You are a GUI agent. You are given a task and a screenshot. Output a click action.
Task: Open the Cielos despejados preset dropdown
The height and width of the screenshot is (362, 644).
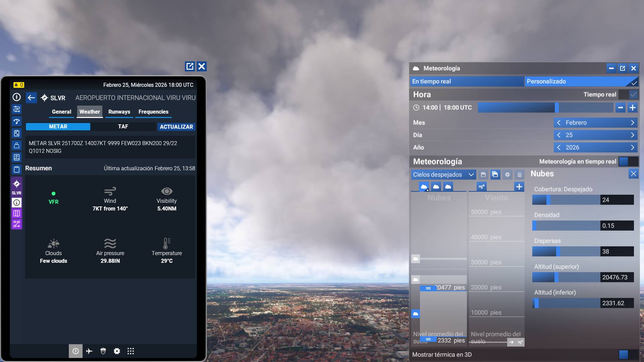443,175
